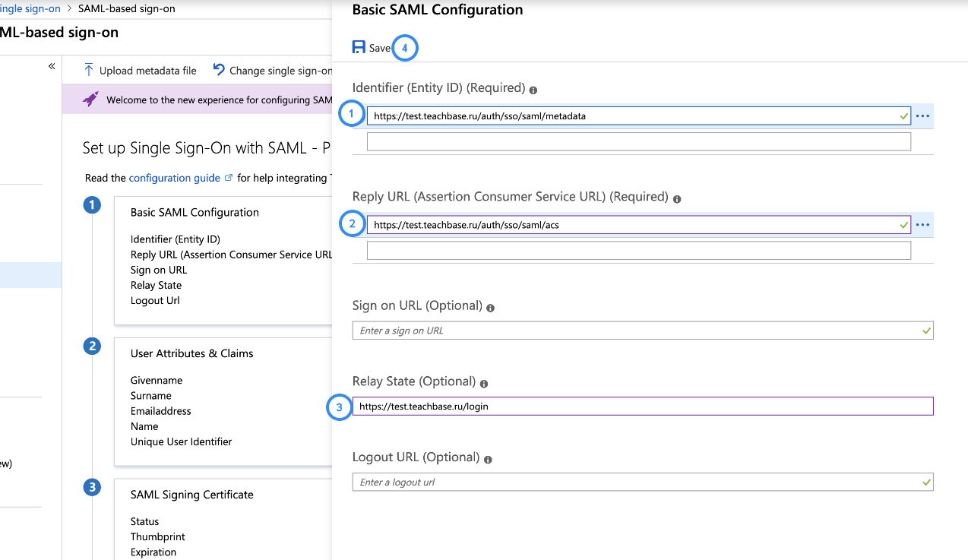Click Change single sign-on mode button
This screenshot has height=560, width=968.
click(x=272, y=71)
